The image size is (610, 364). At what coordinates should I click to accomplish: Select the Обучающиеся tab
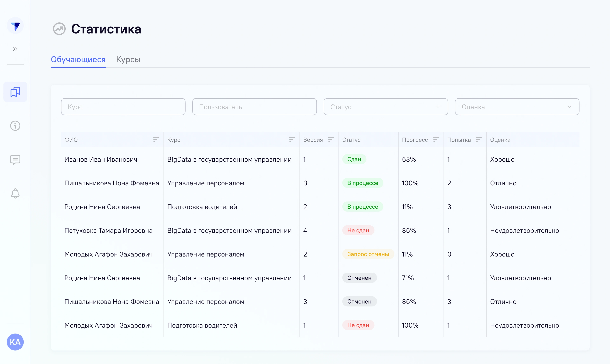click(x=78, y=59)
